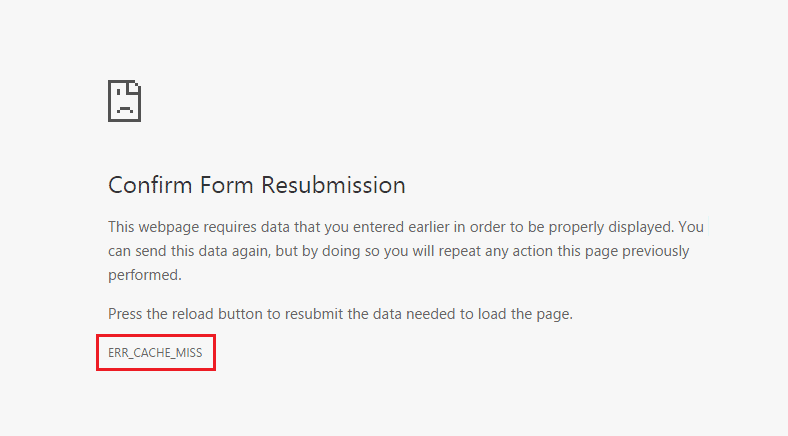Click the word "You" ending the first line
788x436 pixels.
[691, 227]
